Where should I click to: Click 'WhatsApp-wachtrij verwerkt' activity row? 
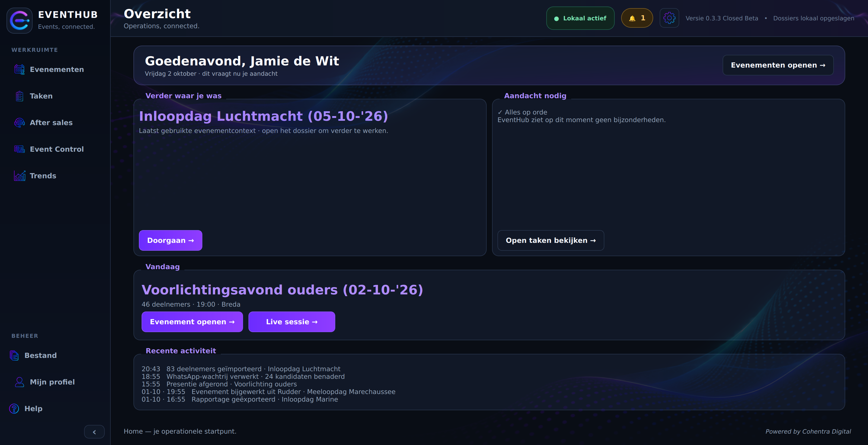[x=243, y=377]
